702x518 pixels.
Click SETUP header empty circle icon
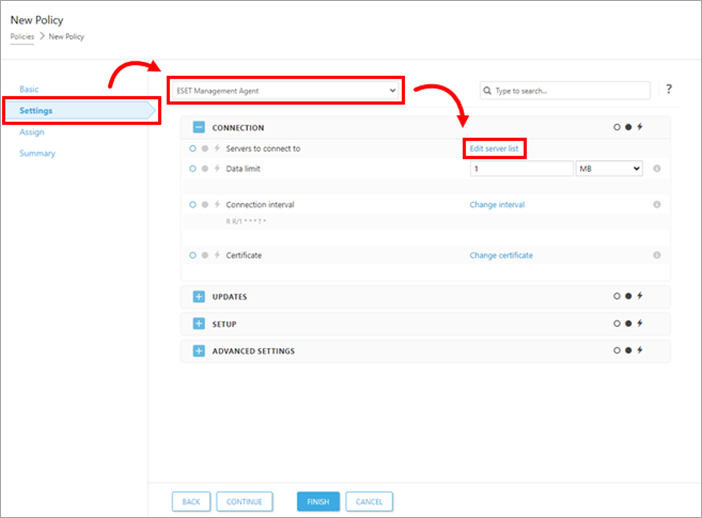[617, 323]
